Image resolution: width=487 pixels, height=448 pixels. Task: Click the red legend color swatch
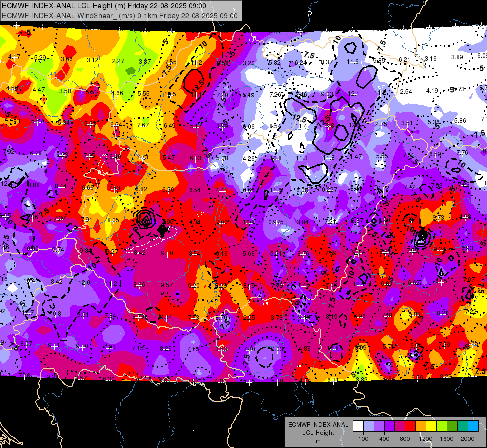click(x=410, y=426)
